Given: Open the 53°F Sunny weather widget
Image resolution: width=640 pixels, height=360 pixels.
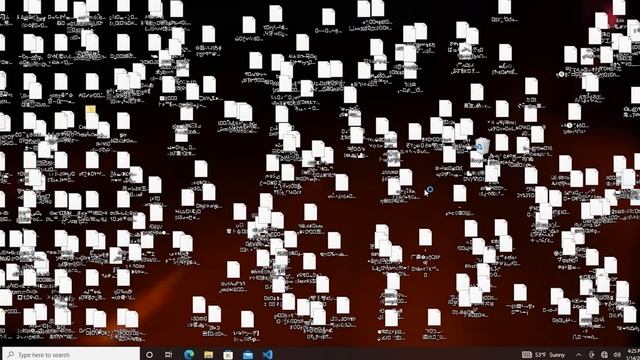Looking at the screenshot, I should click(x=544, y=355).
